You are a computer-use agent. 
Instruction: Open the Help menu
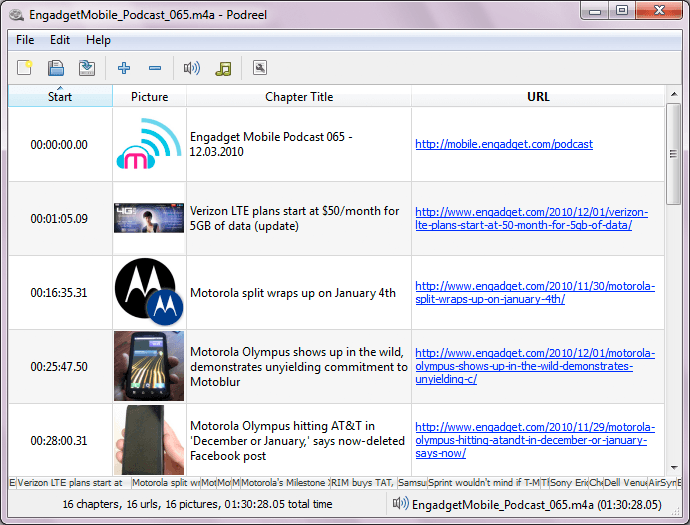pos(98,40)
